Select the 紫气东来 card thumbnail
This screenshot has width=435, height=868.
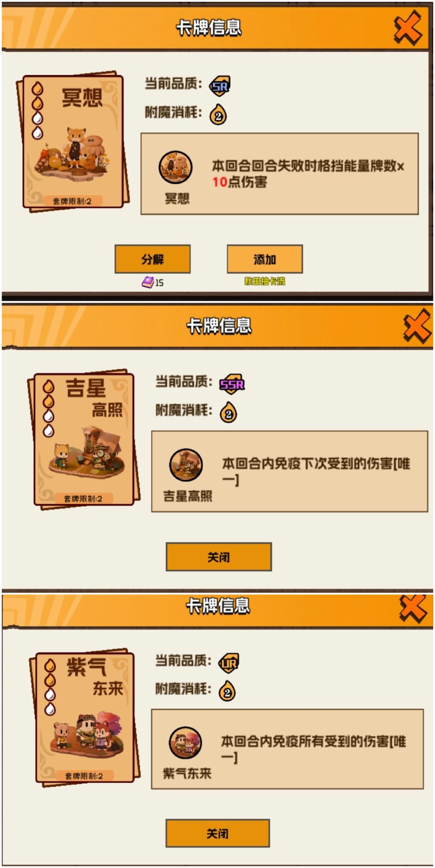click(x=85, y=717)
